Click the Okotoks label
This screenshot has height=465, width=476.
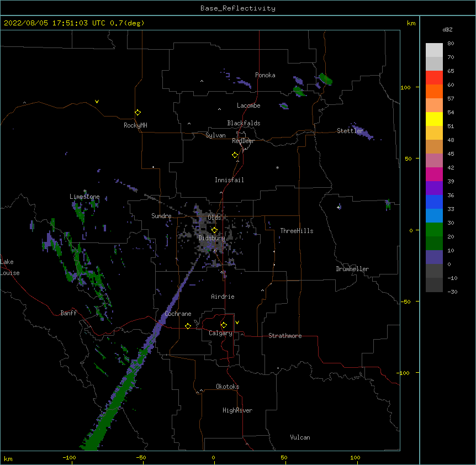228,387
